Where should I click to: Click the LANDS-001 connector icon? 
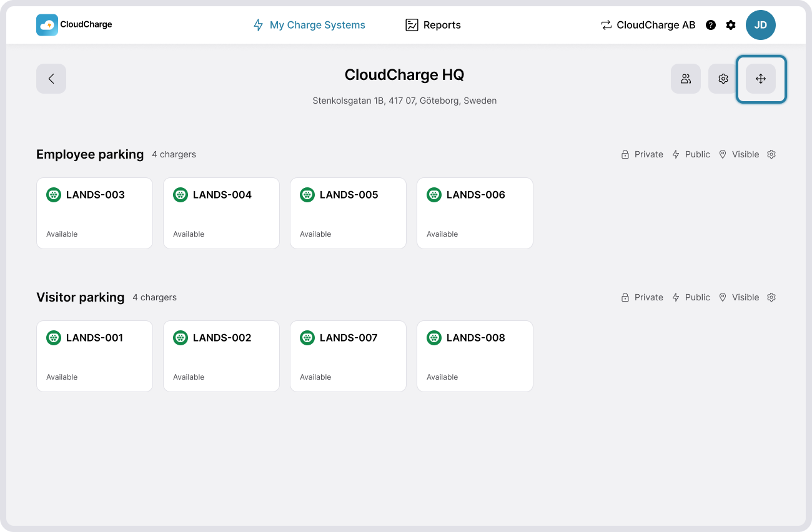pos(54,338)
